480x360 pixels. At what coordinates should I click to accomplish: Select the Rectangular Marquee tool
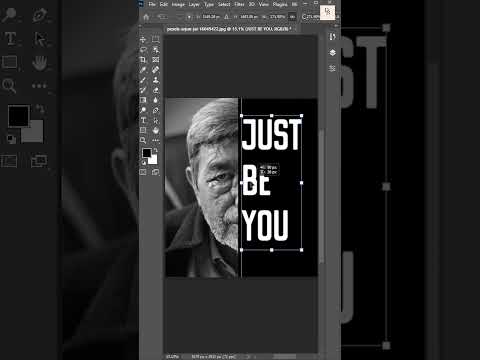(x=155, y=40)
